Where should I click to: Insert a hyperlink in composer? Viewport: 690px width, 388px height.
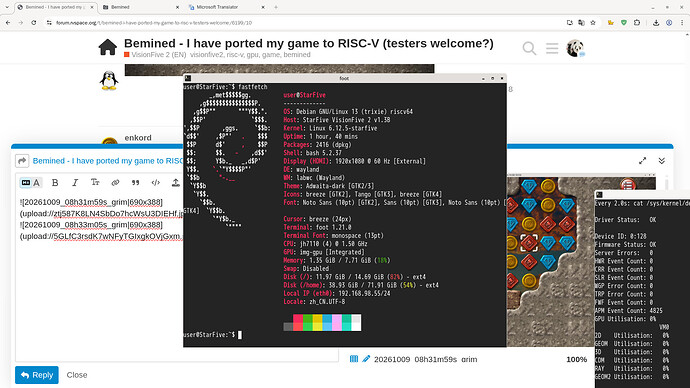coord(115,183)
